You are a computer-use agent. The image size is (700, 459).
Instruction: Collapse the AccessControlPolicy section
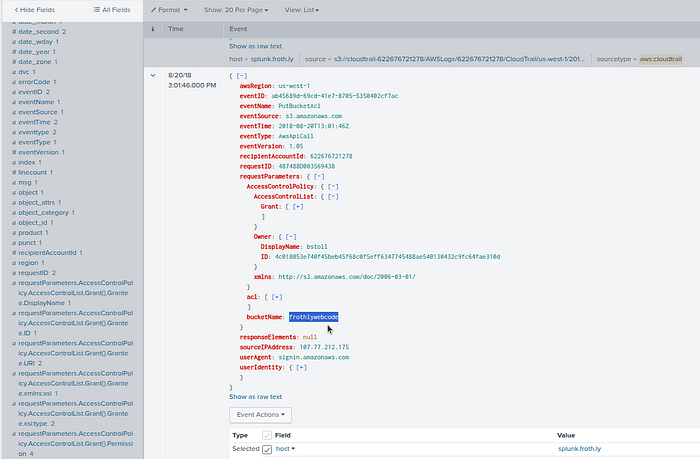[333, 187]
